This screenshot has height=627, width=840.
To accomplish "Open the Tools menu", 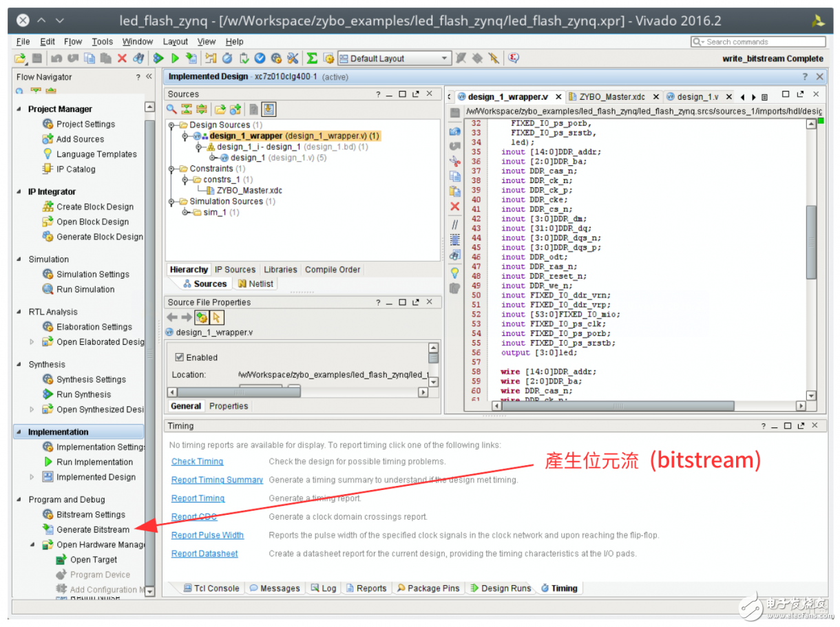I will [x=102, y=42].
